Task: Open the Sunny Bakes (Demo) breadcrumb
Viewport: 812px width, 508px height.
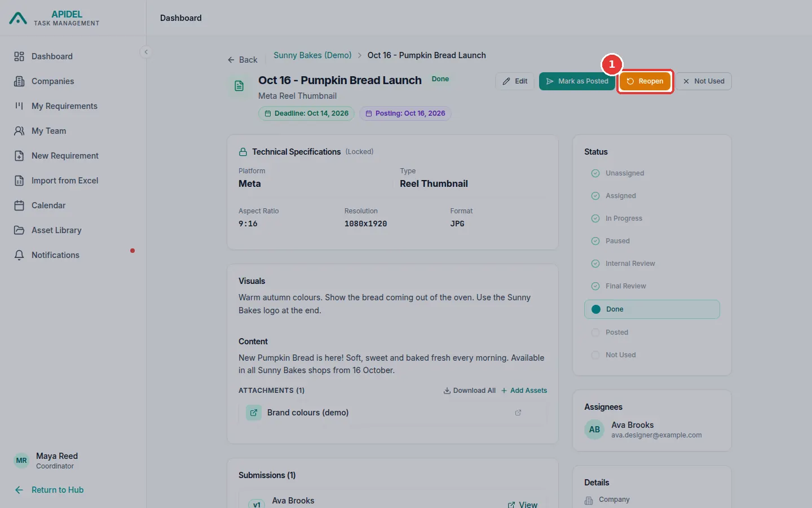Action: [x=312, y=55]
